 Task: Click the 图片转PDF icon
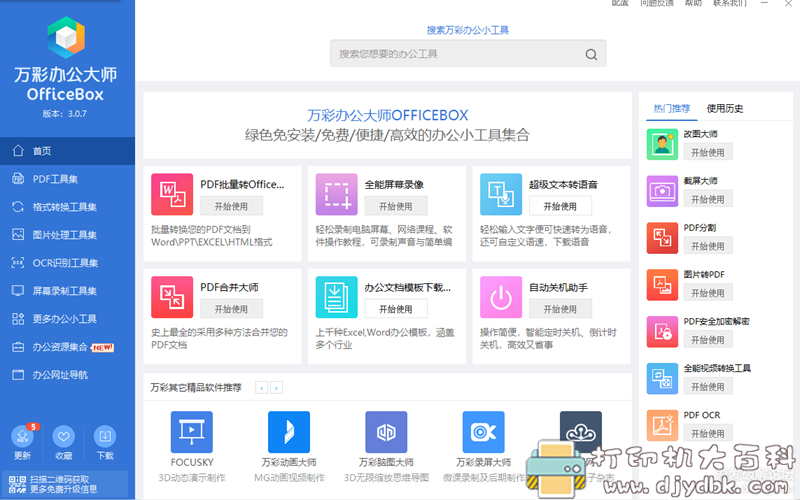click(662, 285)
